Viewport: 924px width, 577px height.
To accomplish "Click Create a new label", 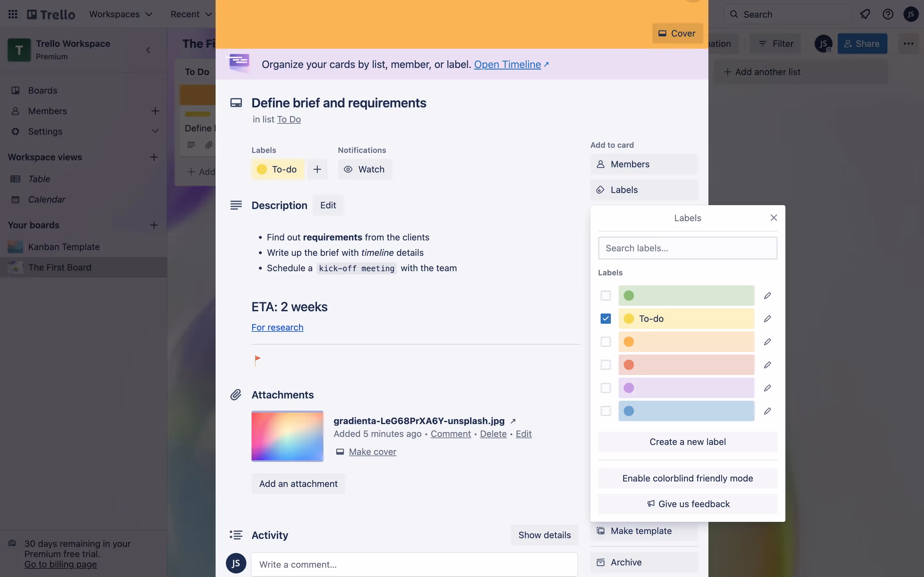I will (687, 441).
